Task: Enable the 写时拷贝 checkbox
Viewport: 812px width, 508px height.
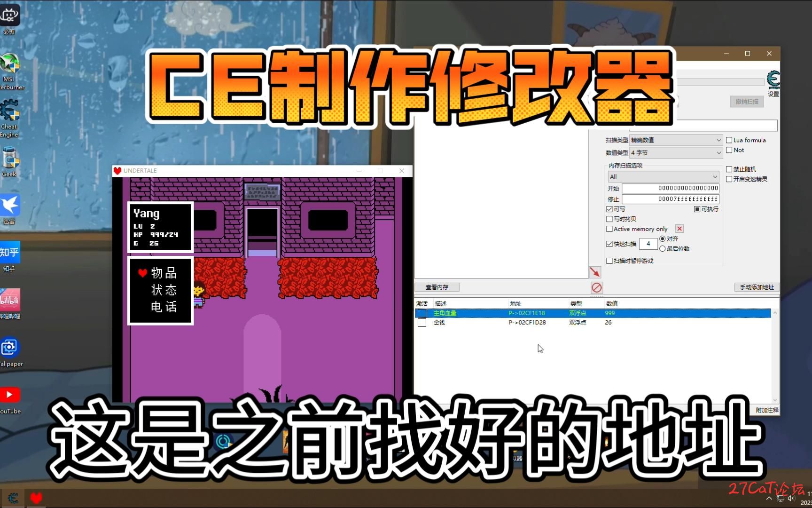Action: coord(609,219)
